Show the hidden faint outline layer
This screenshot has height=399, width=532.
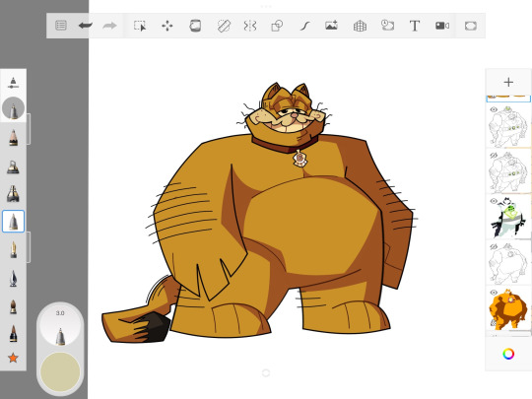click(x=494, y=246)
